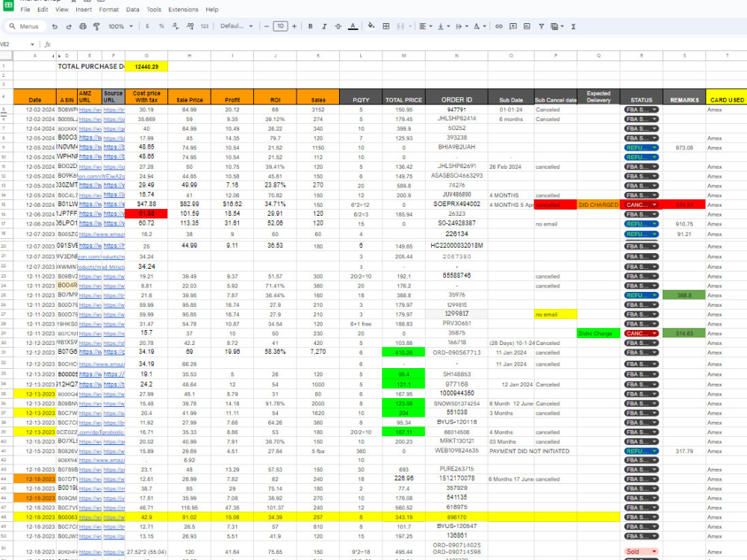
Task: Select the yellow 'no email' cell
Action: point(556,314)
